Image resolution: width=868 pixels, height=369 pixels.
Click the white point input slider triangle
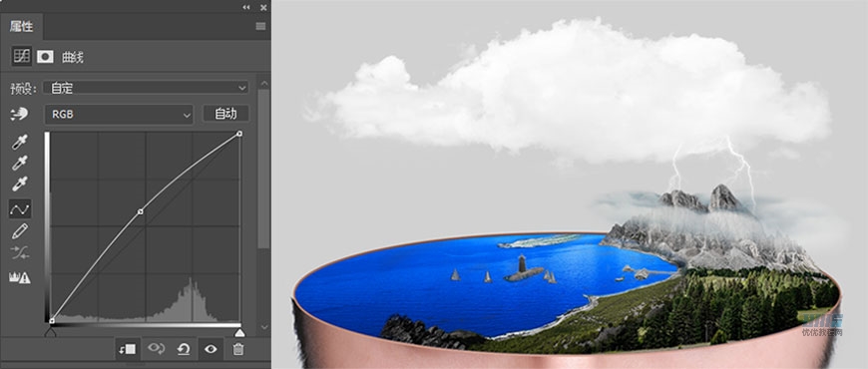(x=239, y=332)
